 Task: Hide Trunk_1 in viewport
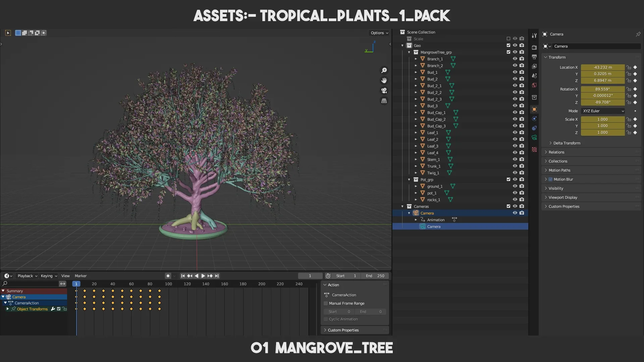(515, 166)
